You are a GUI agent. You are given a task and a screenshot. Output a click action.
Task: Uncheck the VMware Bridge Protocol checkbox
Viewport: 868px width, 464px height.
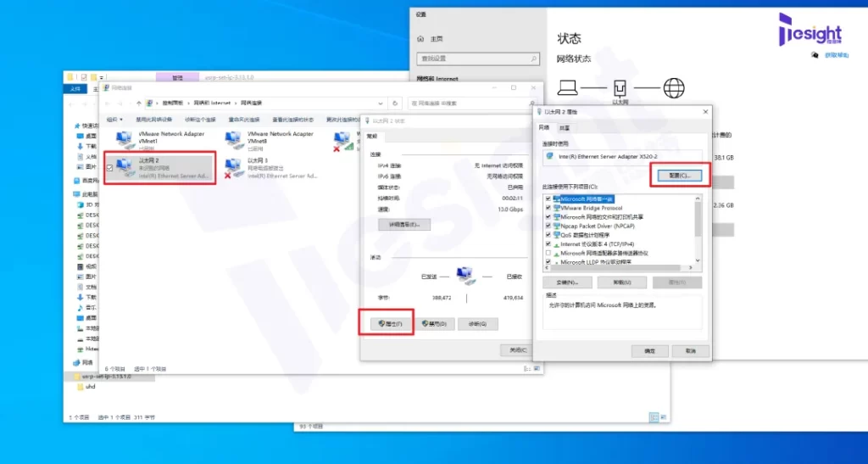coord(548,208)
